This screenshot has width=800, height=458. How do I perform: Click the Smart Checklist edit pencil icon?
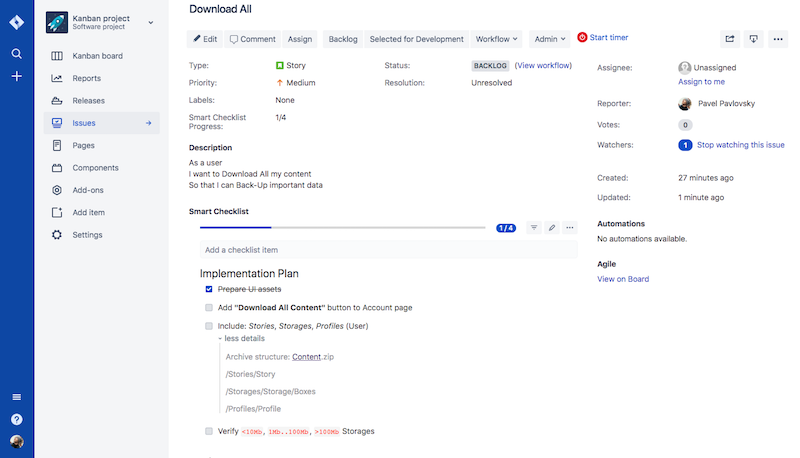[552, 228]
